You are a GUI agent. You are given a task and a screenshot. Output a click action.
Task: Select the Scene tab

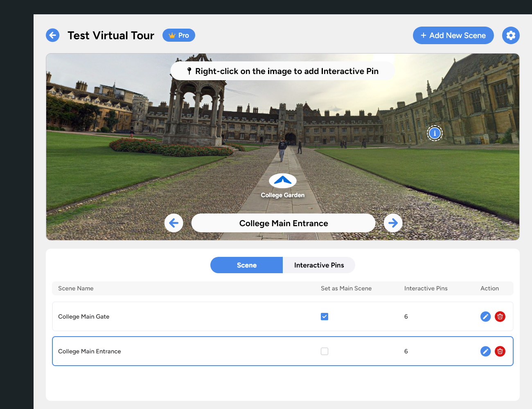pyautogui.click(x=246, y=265)
